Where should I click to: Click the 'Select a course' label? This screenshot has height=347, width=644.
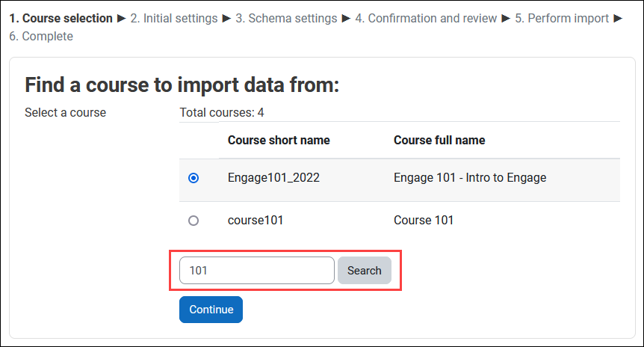[65, 113]
